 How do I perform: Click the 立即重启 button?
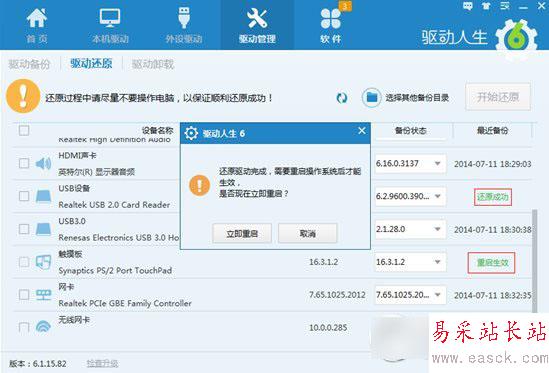[242, 233]
